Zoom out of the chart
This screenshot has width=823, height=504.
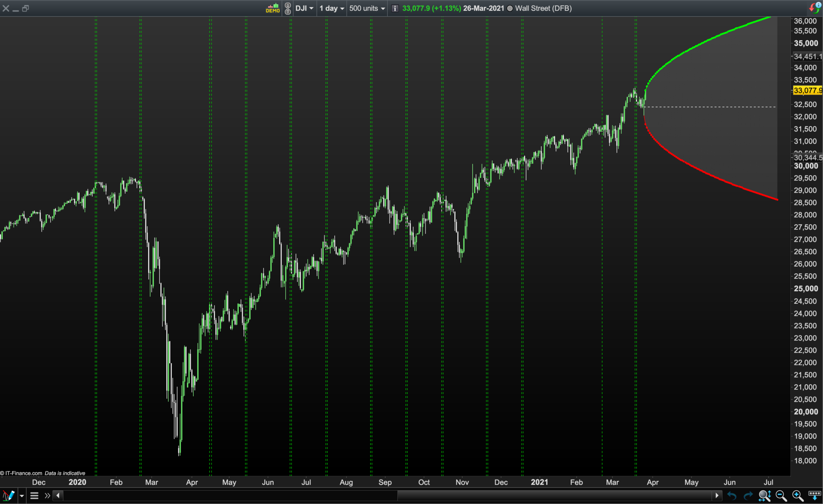point(781,496)
